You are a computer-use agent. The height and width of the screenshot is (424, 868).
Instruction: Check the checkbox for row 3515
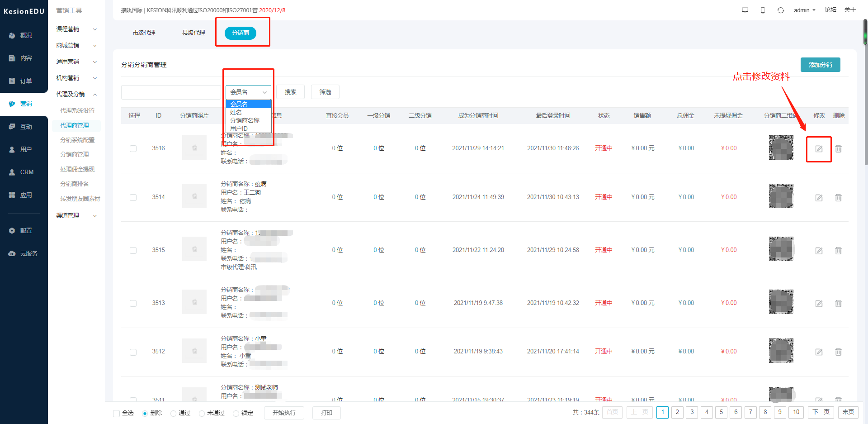[x=133, y=250]
